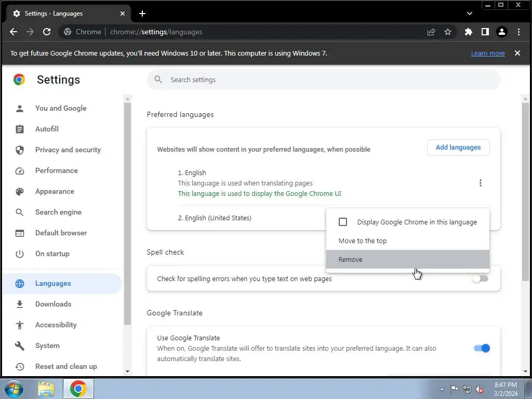Close the Settings - Languages tab
The height and width of the screenshot is (399, 532).
tap(123, 14)
